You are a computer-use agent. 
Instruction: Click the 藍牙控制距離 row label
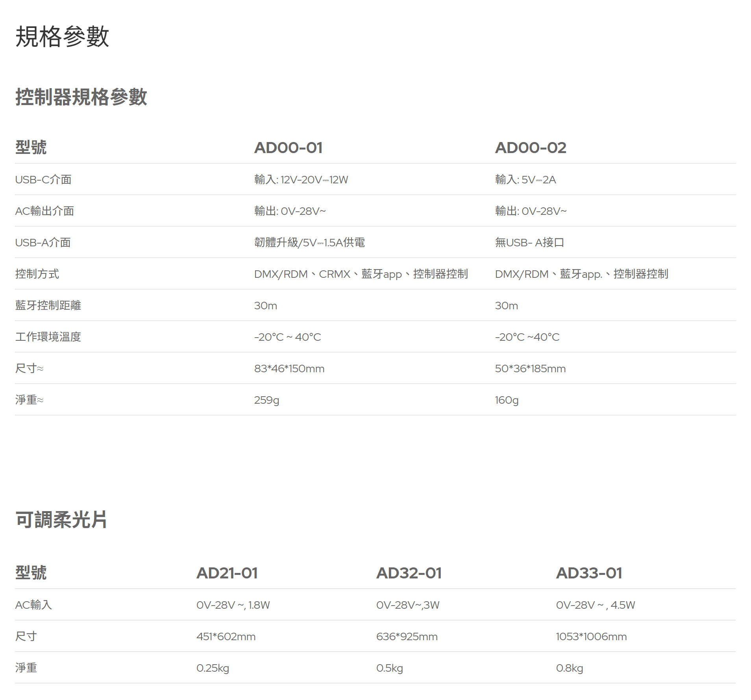coord(48,305)
